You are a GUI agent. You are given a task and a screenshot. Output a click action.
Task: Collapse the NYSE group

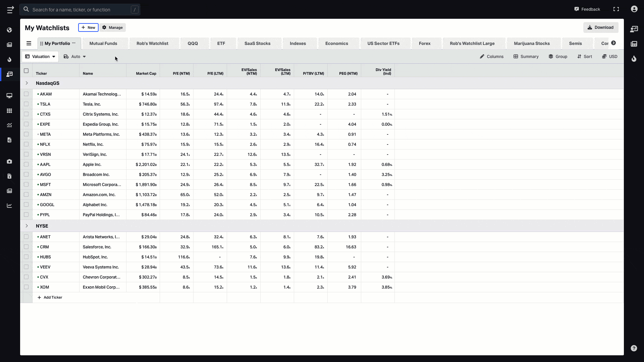click(x=27, y=226)
